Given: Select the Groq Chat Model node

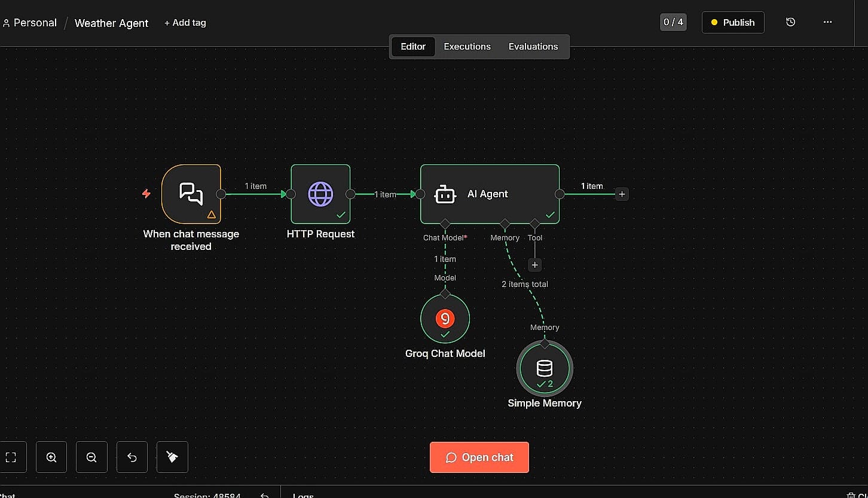Looking at the screenshot, I should tap(445, 319).
